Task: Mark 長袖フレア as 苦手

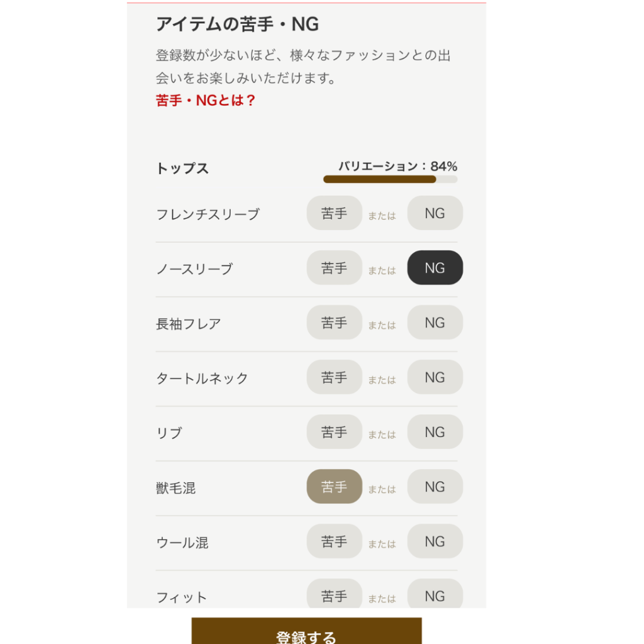Action: [334, 323]
